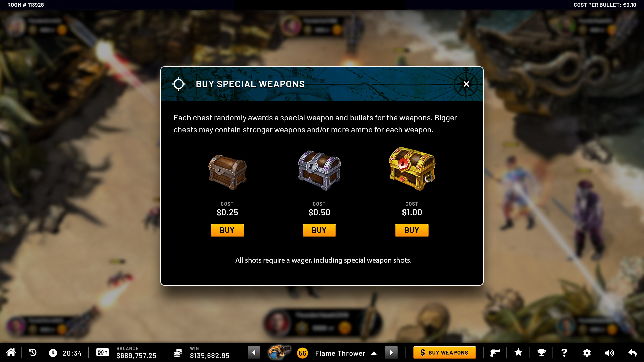Click the Flame Thrower weapon thumbnail

tap(279, 352)
